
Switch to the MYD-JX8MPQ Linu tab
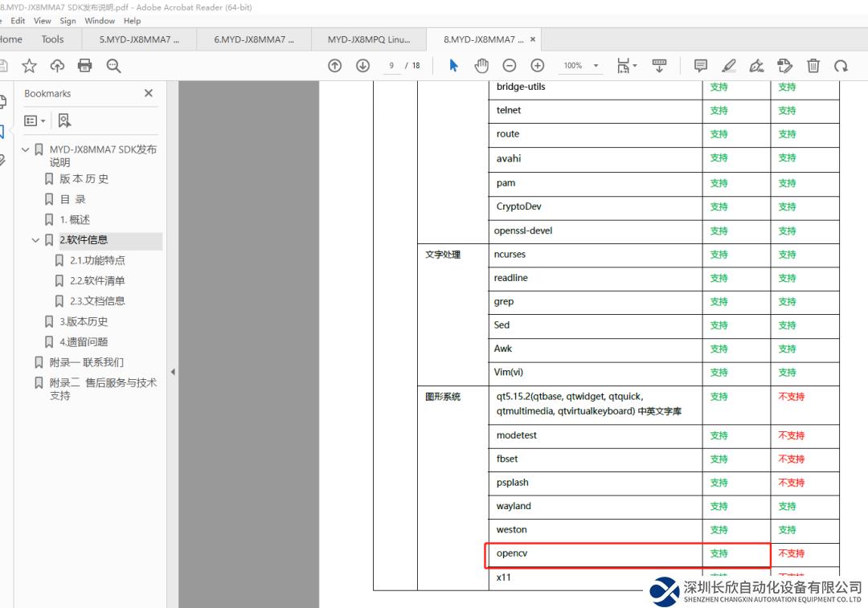point(368,39)
